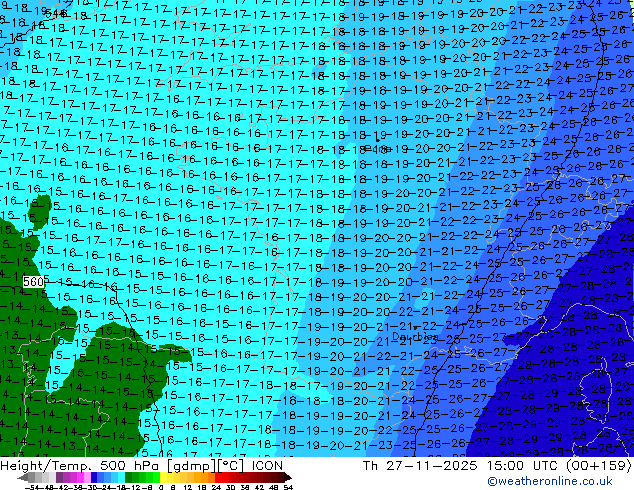This screenshot has height=490, width=634.
Task: Pick the bright red legend swatch at 24
Action: pos(218,477)
